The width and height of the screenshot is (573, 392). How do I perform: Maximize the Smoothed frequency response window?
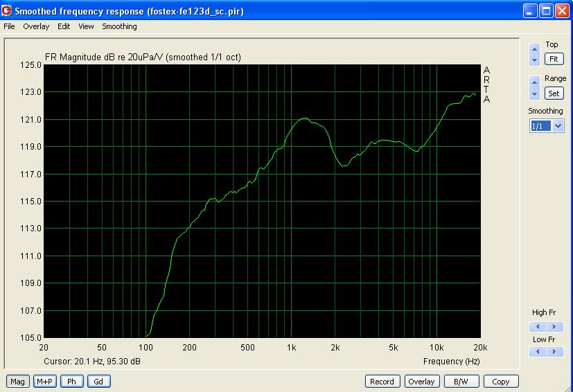546,11
